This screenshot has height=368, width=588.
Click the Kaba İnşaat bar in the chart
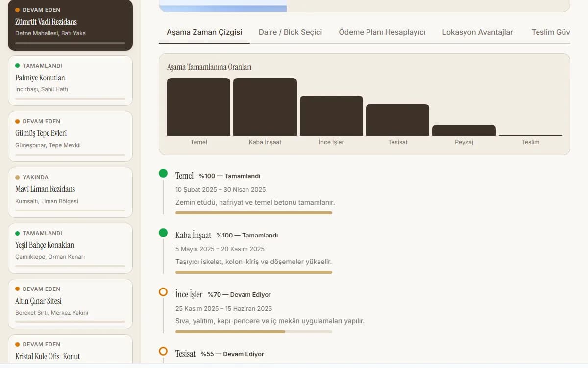(x=265, y=107)
